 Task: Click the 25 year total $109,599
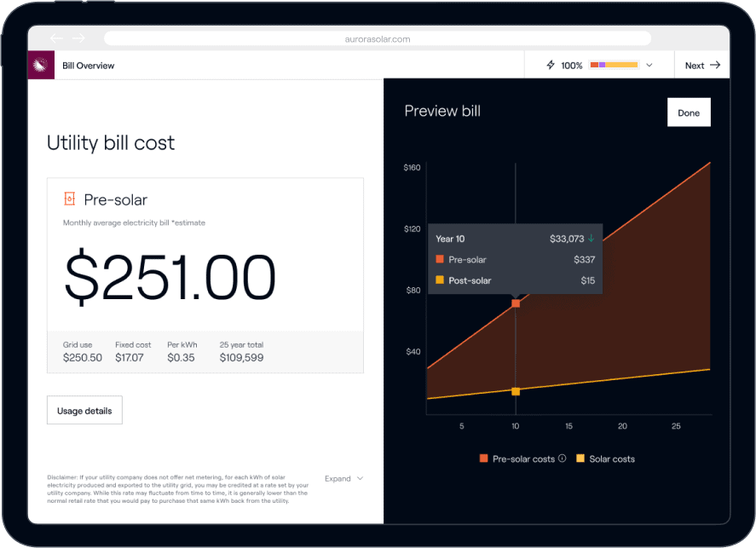(241, 358)
